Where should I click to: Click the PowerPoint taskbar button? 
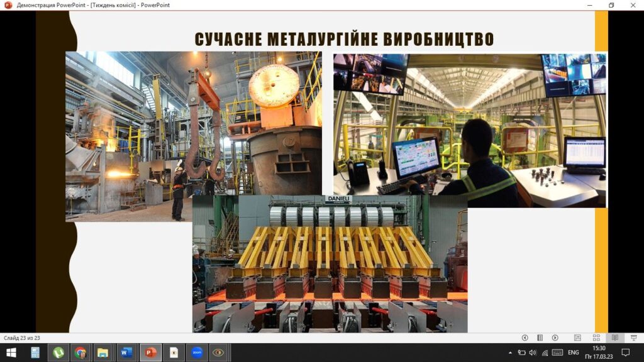click(x=150, y=353)
